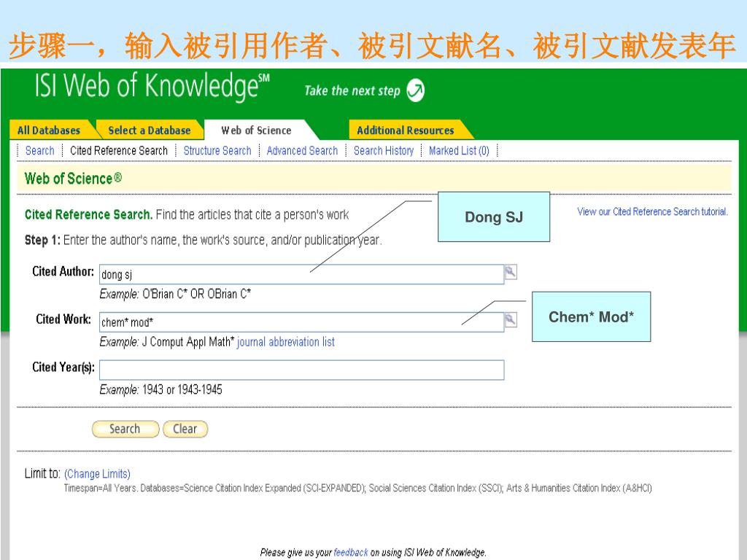Click the Search button
This screenshot has height=560, width=747.
(x=125, y=429)
